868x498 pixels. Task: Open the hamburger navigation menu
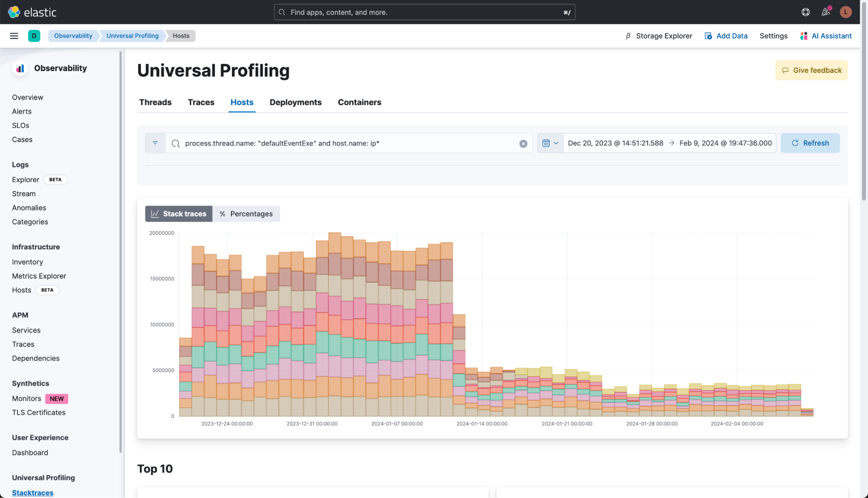(14, 36)
